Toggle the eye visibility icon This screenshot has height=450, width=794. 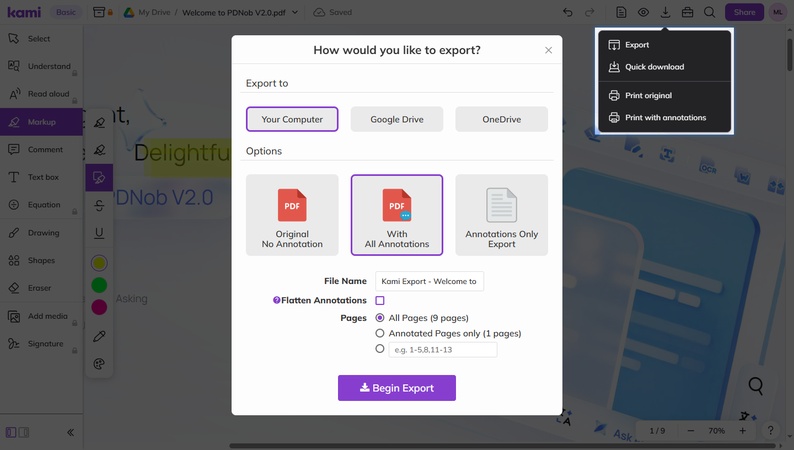tap(643, 12)
